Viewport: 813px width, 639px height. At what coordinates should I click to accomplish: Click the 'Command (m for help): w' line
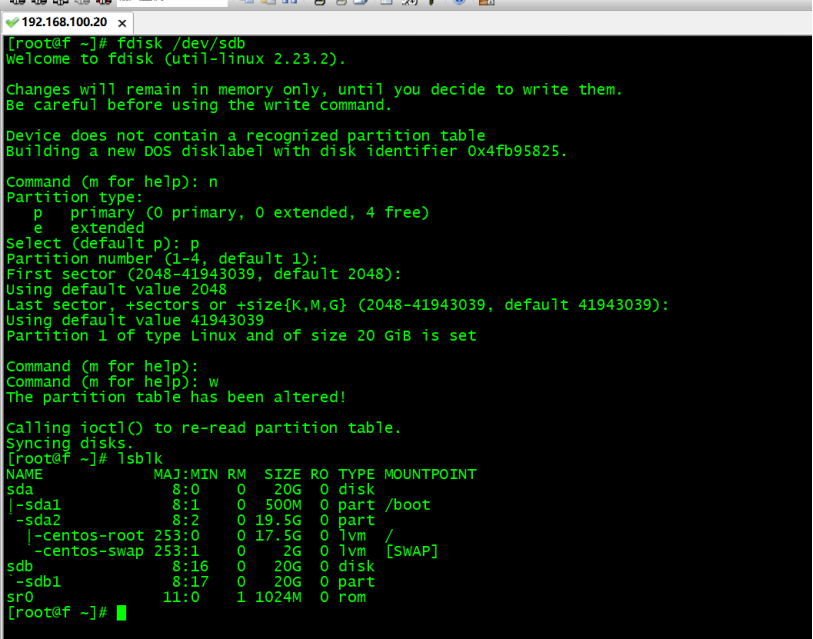(112, 382)
